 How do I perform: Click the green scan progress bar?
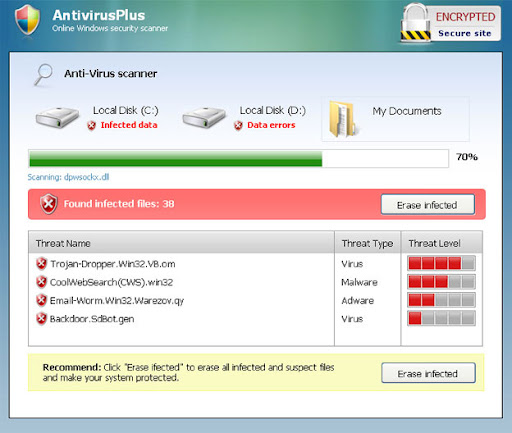click(238, 158)
